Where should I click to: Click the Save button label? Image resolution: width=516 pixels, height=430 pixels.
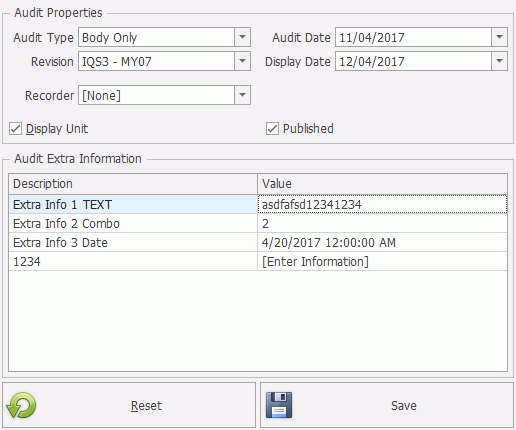[404, 406]
